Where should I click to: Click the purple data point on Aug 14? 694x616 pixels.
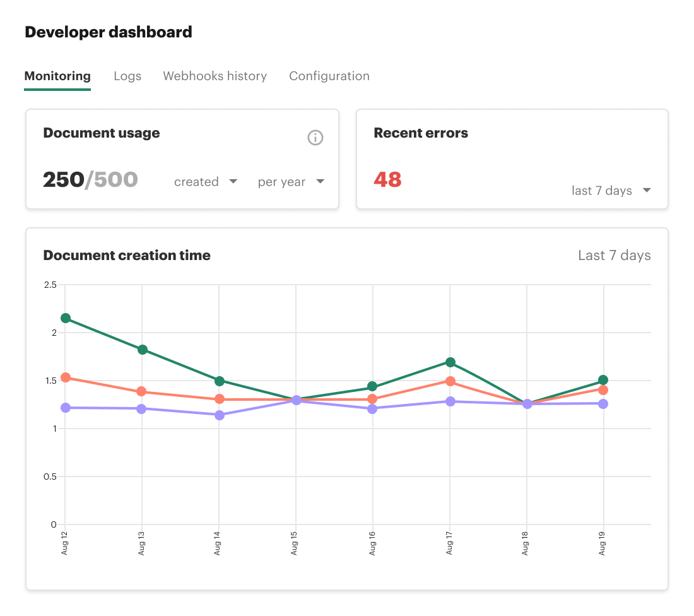(x=219, y=415)
